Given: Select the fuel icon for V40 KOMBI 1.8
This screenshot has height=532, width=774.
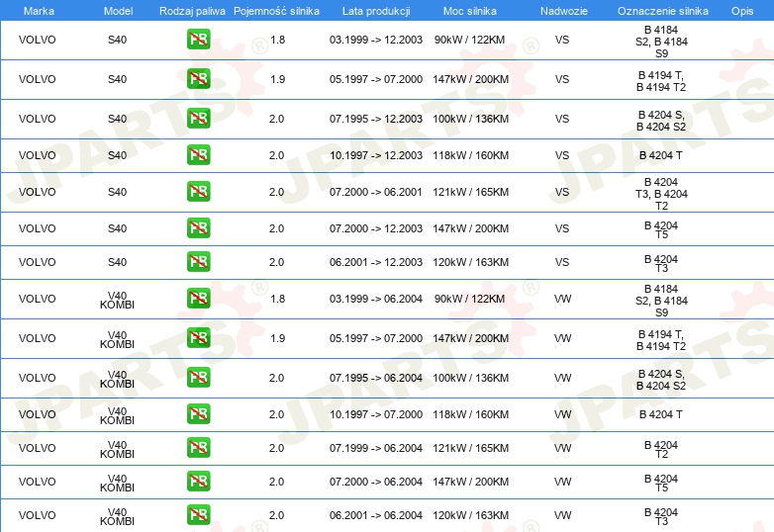Looking at the screenshot, I should [198, 299].
